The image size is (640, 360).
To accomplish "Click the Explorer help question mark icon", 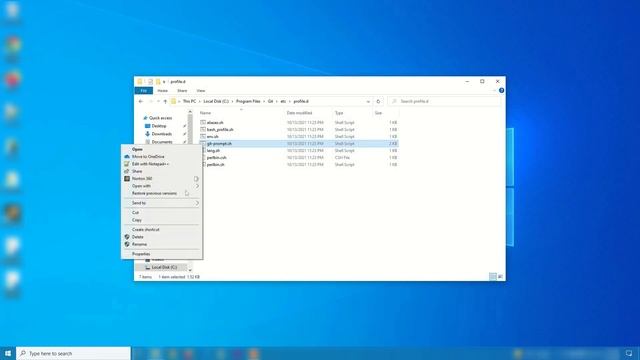I will point(502,91).
